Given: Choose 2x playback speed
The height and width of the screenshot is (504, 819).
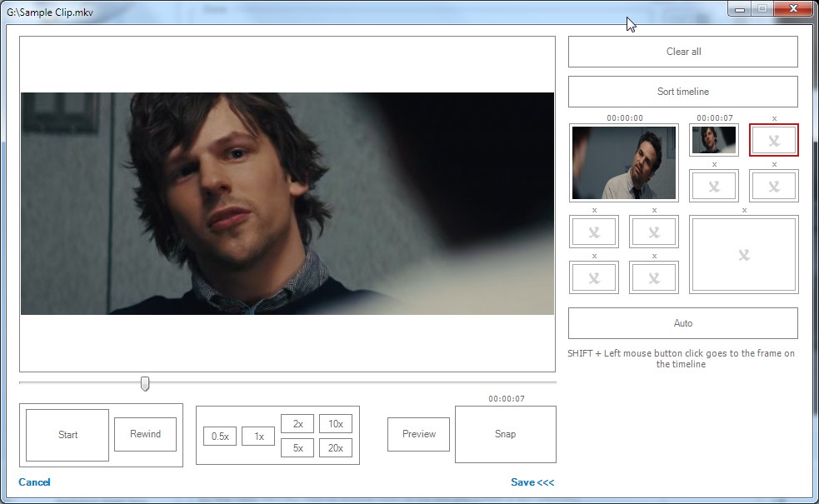Looking at the screenshot, I should pyautogui.click(x=297, y=424).
